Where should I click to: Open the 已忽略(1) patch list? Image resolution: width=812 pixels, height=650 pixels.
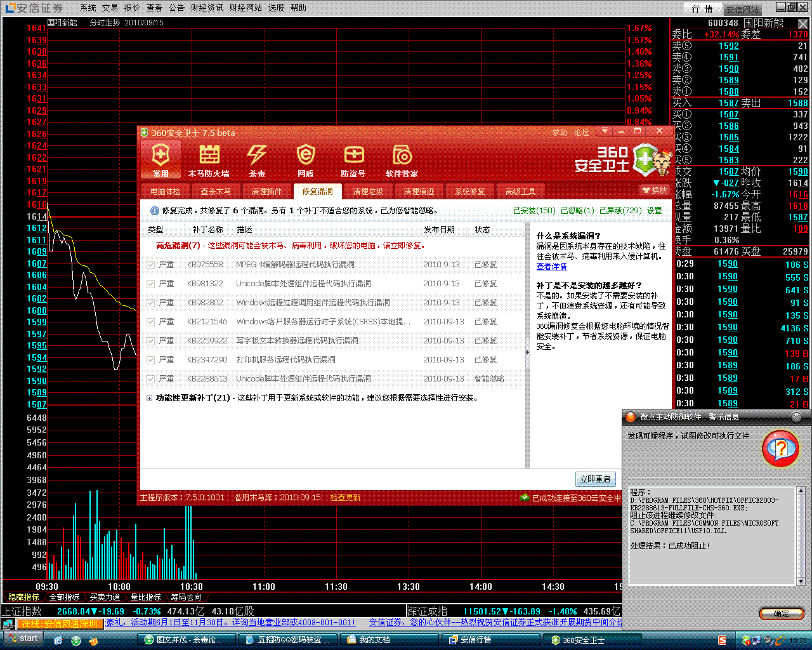click(578, 211)
